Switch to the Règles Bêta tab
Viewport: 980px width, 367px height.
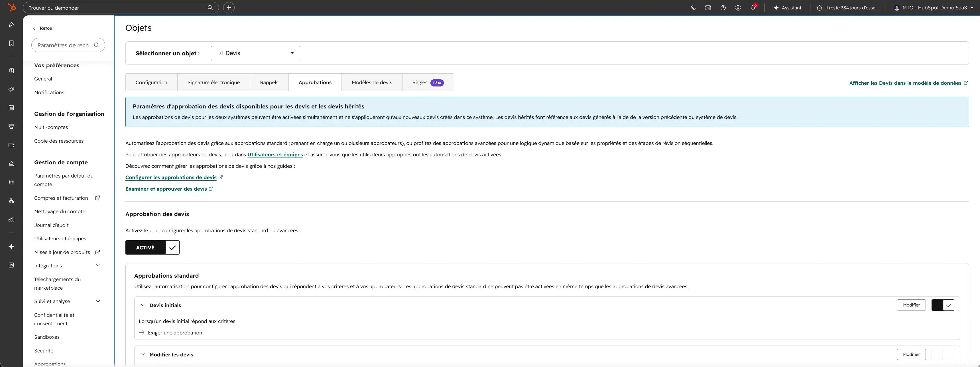(428, 82)
